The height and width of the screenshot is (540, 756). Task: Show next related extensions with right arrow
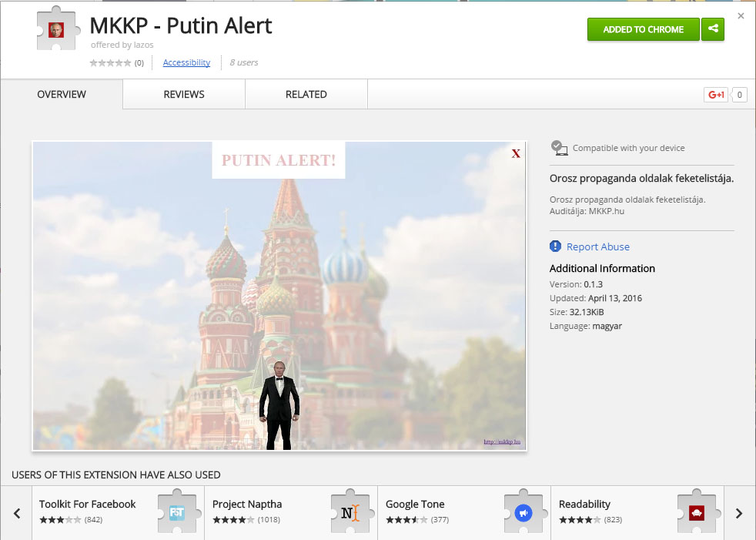[x=739, y=513]
